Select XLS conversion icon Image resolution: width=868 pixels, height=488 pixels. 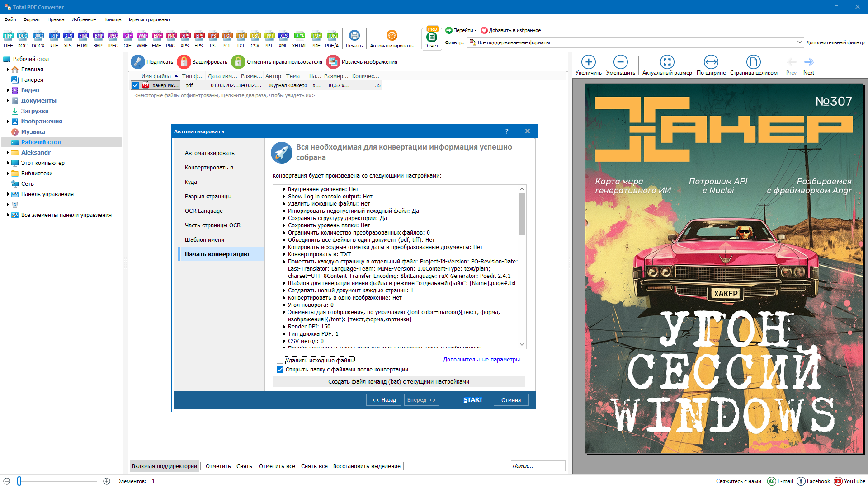(x=68, y=39)
